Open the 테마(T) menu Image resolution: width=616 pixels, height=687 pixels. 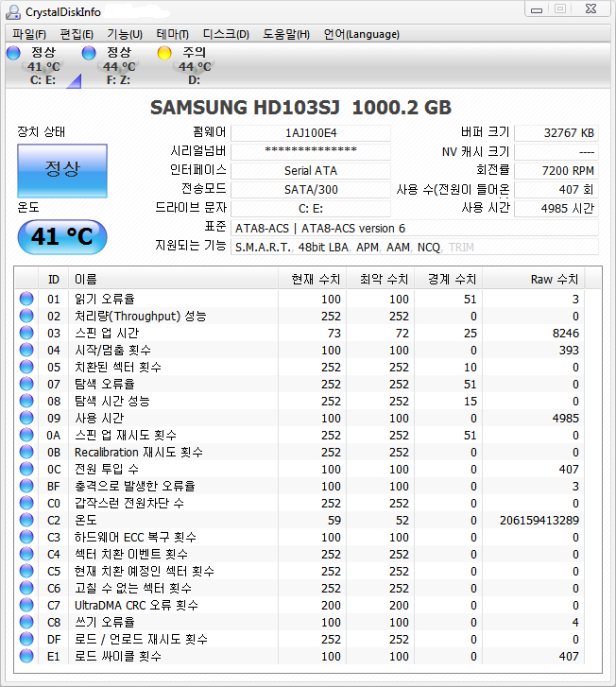(173, 34)
